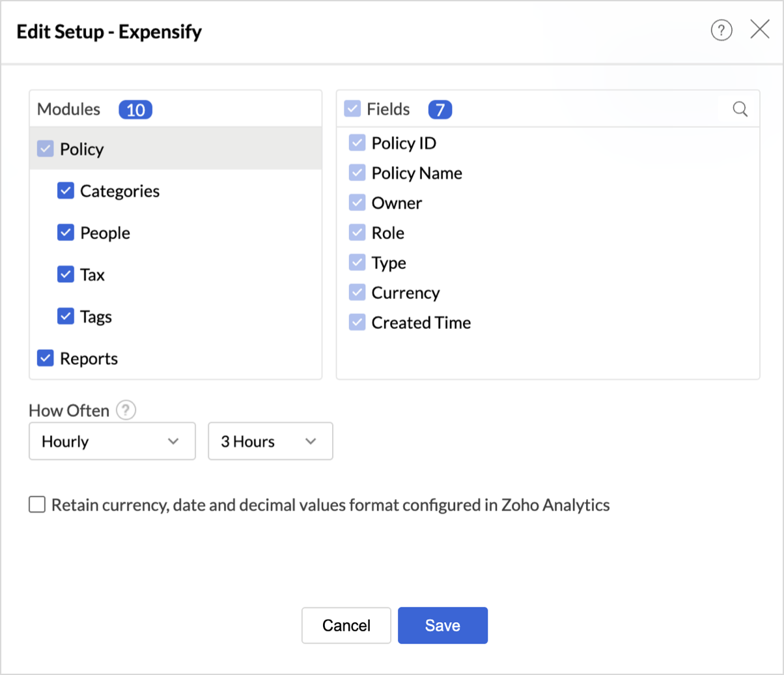784x675 pixels.
Task: Select the Policy module row
Action: pyautogui.click(x=176, y=149)
